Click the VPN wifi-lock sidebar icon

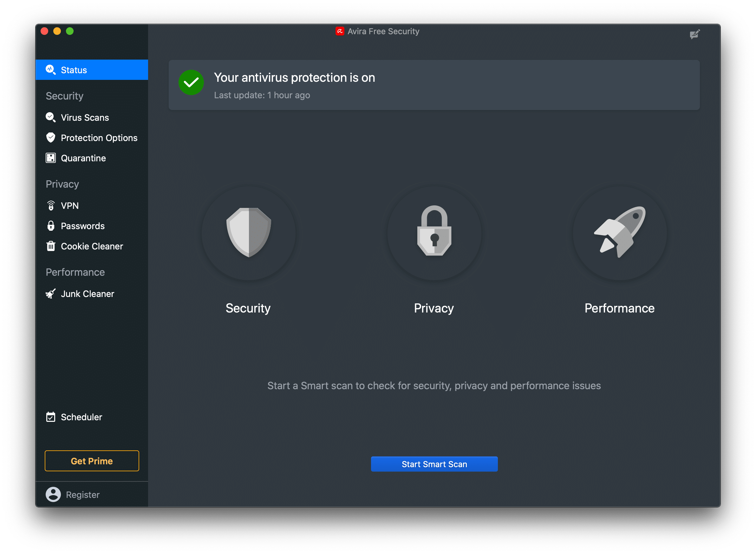pyautogui.click(x=51, y=206)
